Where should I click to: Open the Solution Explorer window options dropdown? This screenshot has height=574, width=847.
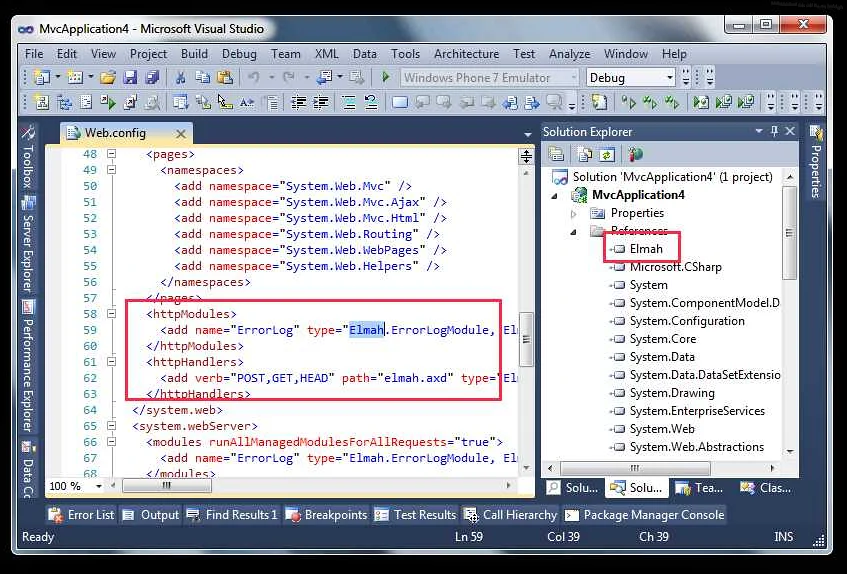759,131
